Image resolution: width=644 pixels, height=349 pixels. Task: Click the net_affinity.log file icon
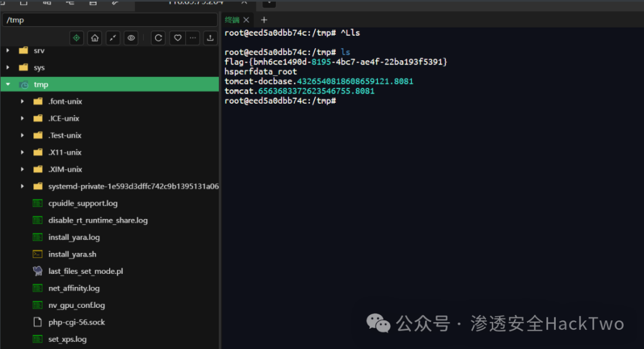point(38,288)
